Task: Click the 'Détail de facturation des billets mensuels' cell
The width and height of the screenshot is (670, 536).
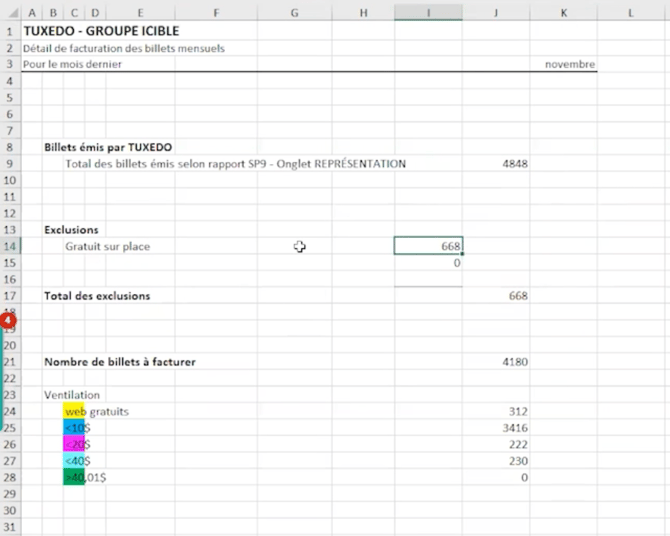Action: tap(124, 48)
